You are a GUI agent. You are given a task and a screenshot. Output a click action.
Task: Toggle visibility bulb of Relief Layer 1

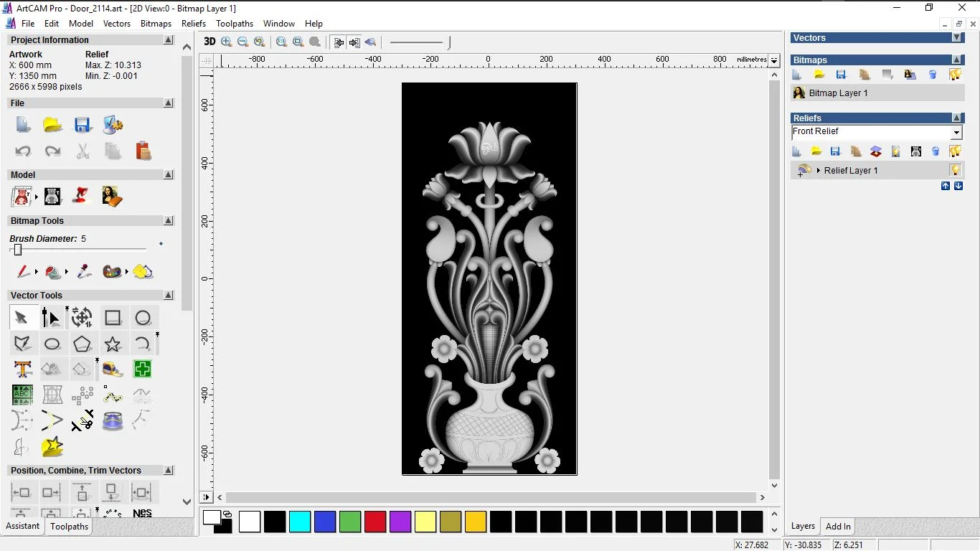955,170
